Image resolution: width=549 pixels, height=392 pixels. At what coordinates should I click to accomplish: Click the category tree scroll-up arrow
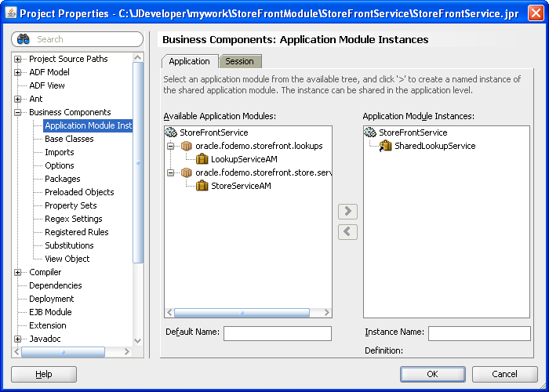138,57
